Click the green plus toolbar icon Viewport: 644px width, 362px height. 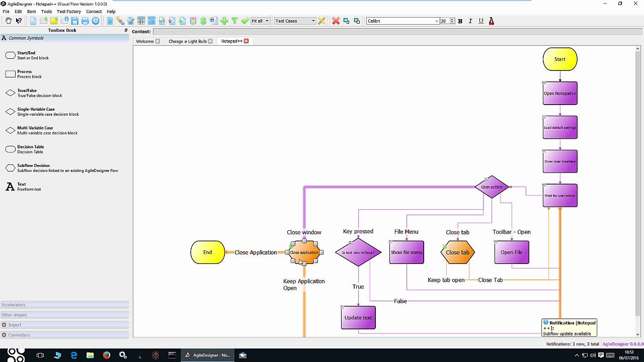pos(224,21)
